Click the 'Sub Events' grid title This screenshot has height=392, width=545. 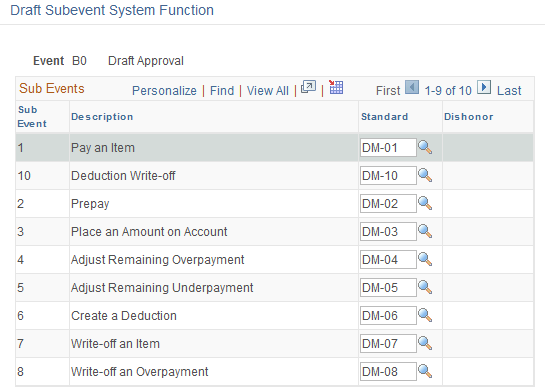(52, 88)
